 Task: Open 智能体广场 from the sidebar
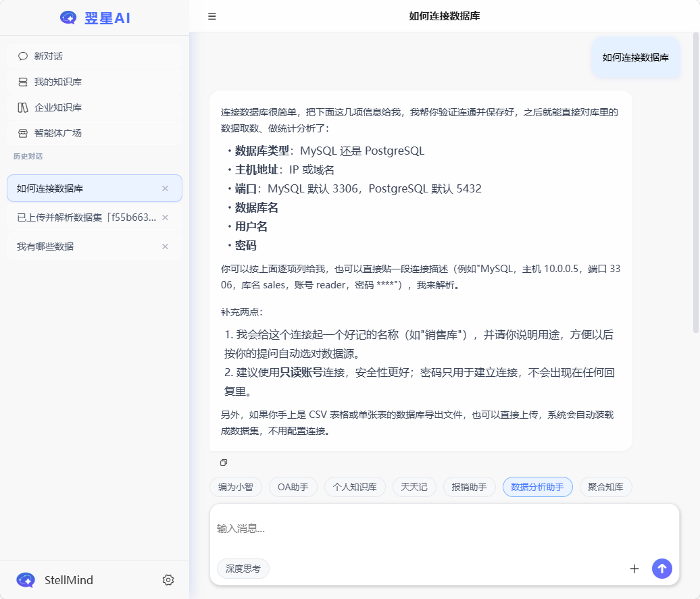point(94,133)
